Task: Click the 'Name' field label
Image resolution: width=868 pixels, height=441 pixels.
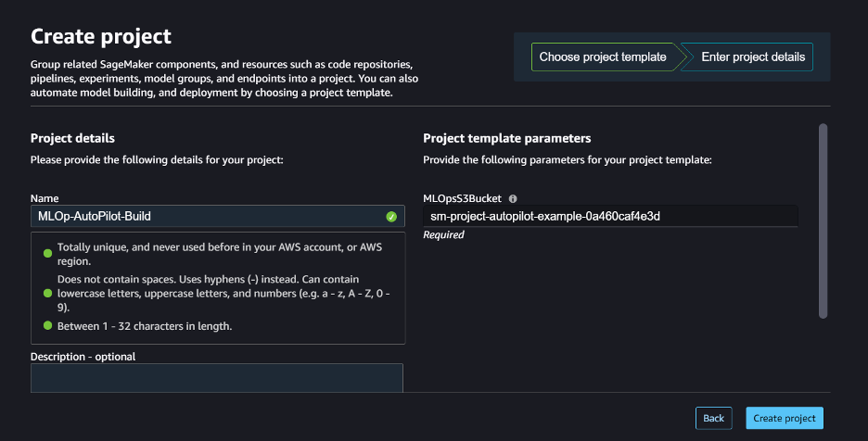Action: (x=45, y=198)
